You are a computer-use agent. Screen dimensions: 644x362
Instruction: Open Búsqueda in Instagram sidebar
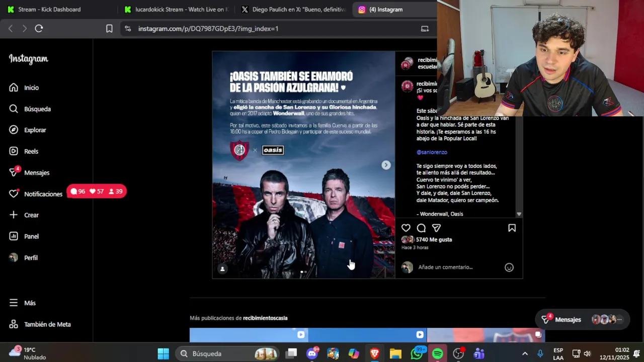30,109
